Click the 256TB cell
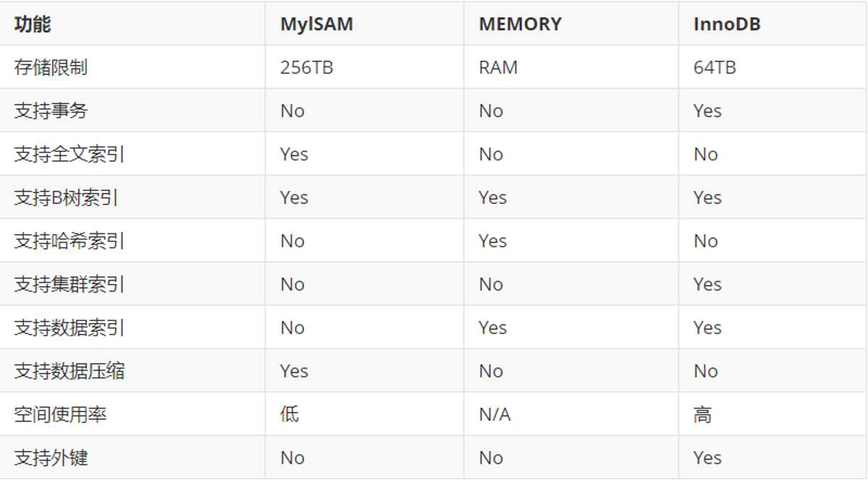Image resolution: width=868 pixels, height=480 pixels. (x=307, y=67)
